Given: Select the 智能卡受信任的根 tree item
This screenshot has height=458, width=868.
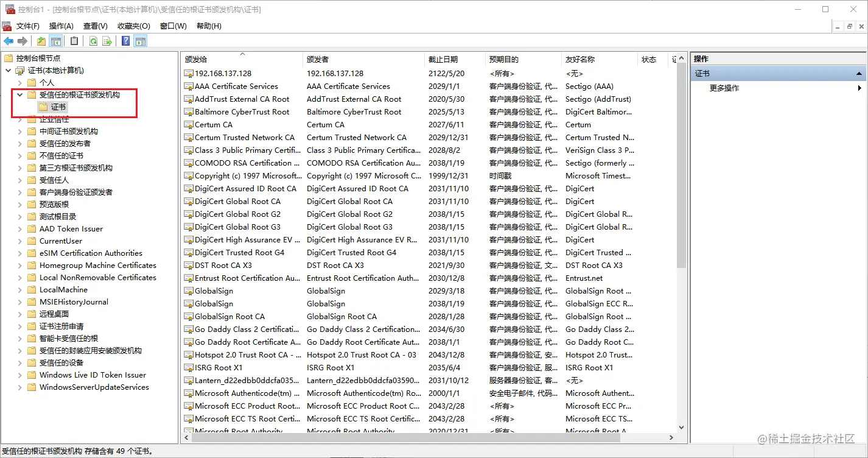Looking at the screenshot, I should coord(69,339).
